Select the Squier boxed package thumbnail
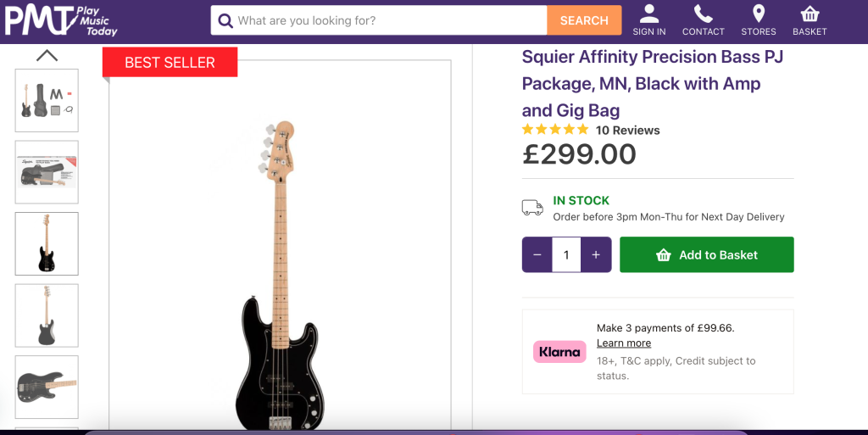868x435 pixels. [x=47, y=172]
